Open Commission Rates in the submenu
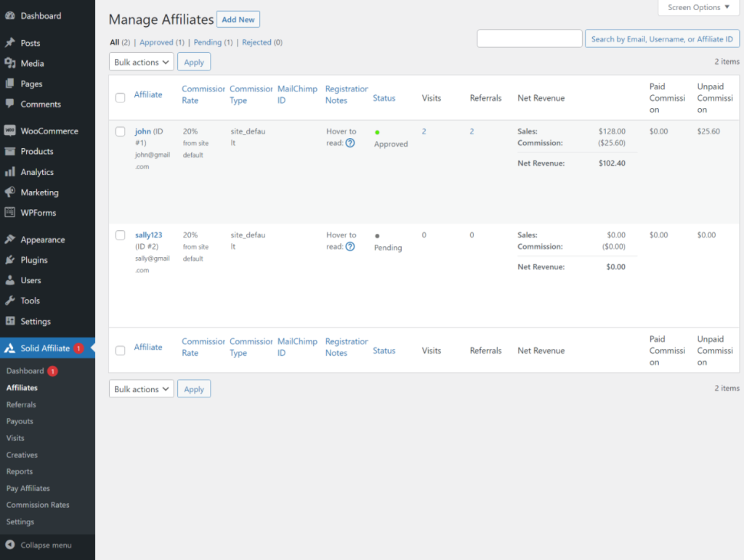The width and height of the screenshot is (744, 560). (38, 505)
